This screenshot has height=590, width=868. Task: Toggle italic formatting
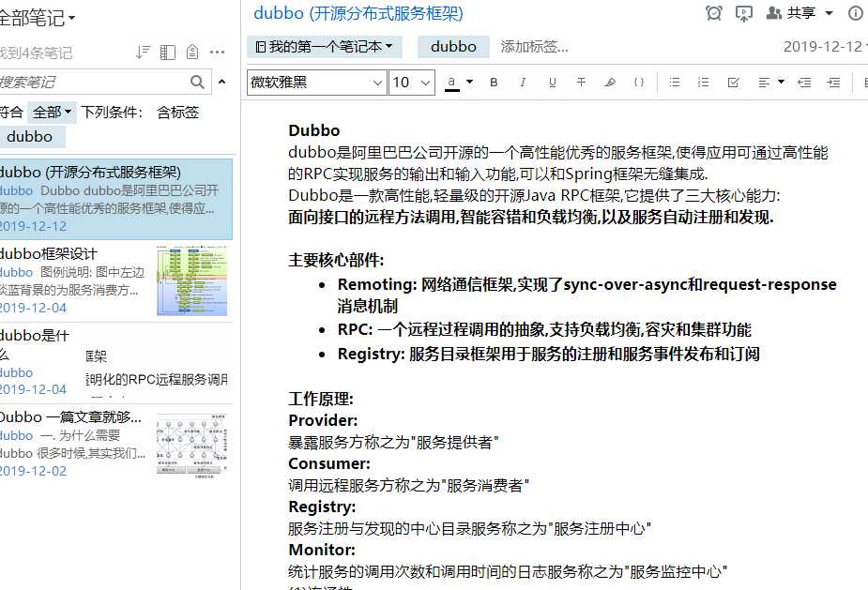[523, 83]
